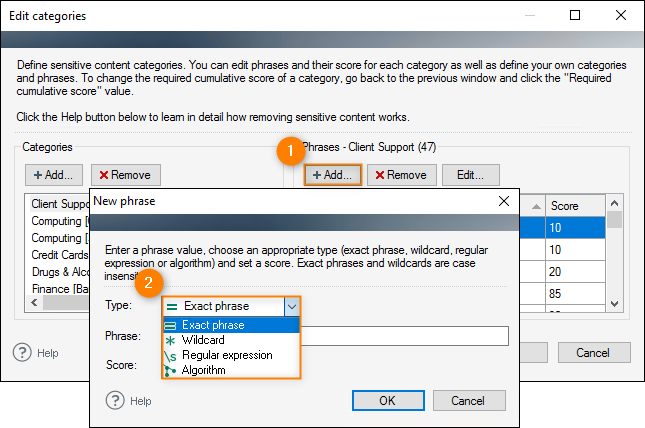Add a new category

[x=54, y=175]
